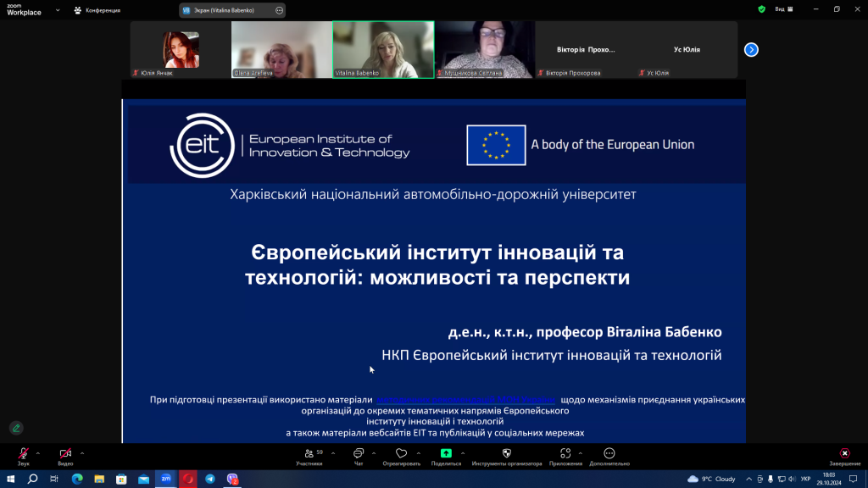Click the red Завершение end meeting button
868x488 pixels.
click(845, 457)
